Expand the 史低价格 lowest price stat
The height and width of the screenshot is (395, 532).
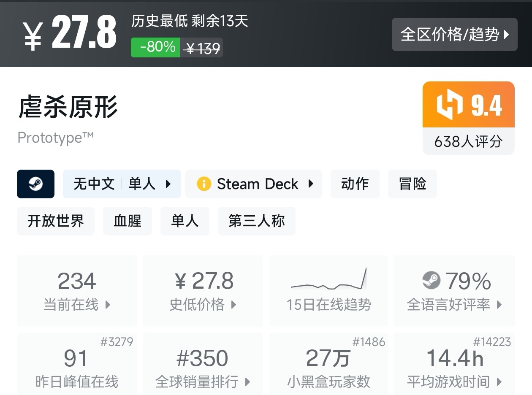203,290
